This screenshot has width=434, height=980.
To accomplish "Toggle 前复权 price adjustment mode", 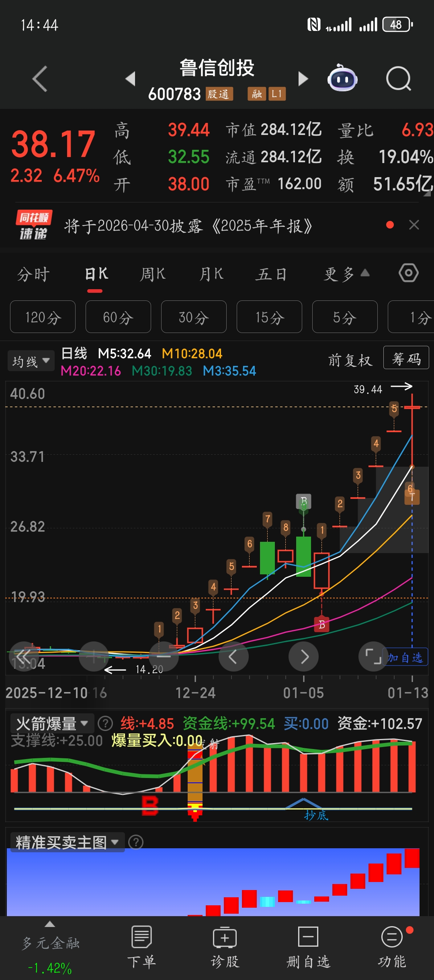I will coord(350,360).
